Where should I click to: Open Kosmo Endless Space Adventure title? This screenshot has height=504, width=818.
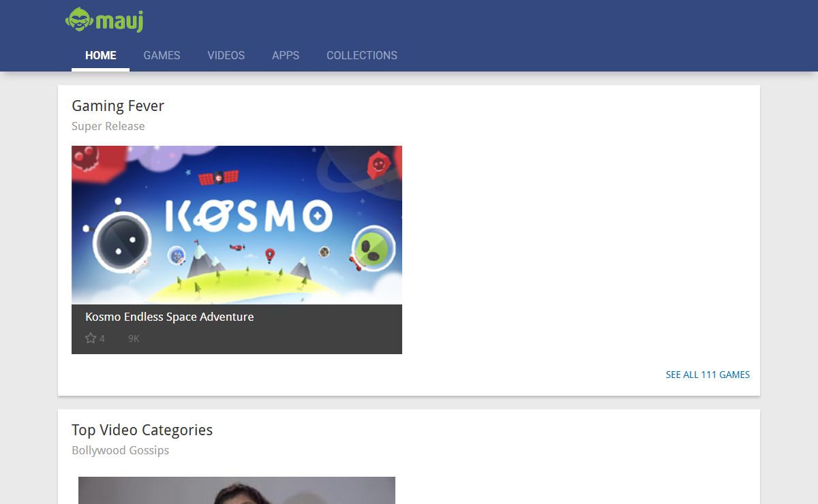tap(170, 317)
